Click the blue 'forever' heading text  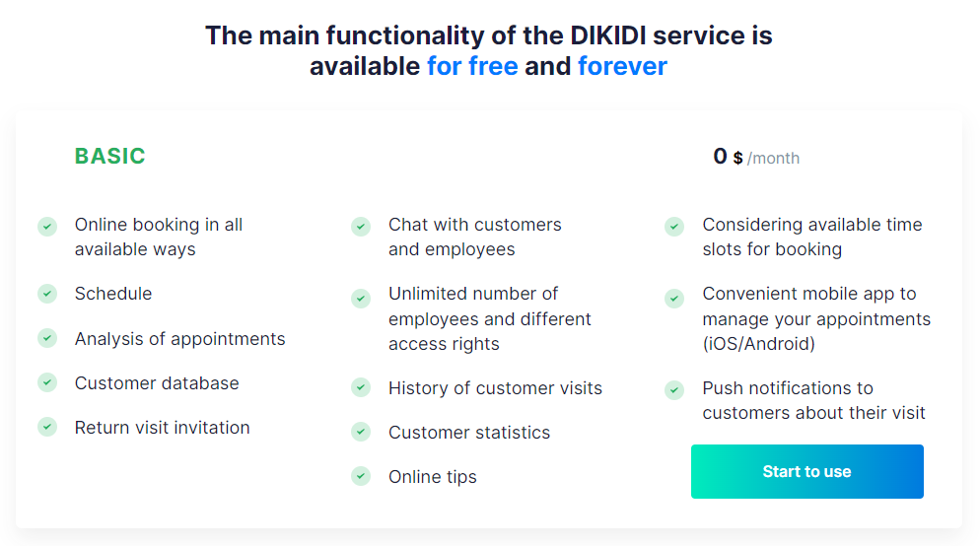coord(622,66)
